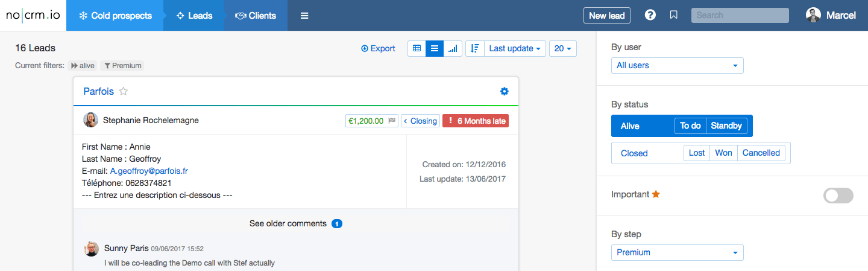Expand the All users dropdown

pos(678,65)
